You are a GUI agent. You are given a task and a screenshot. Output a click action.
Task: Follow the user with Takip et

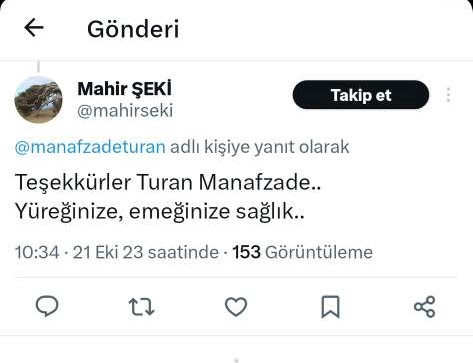[361, 95]
